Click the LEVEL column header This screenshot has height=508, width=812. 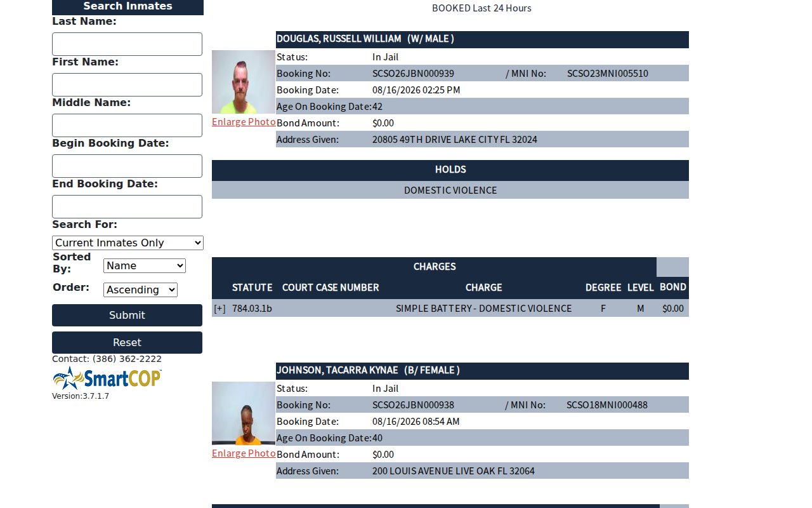641,288
